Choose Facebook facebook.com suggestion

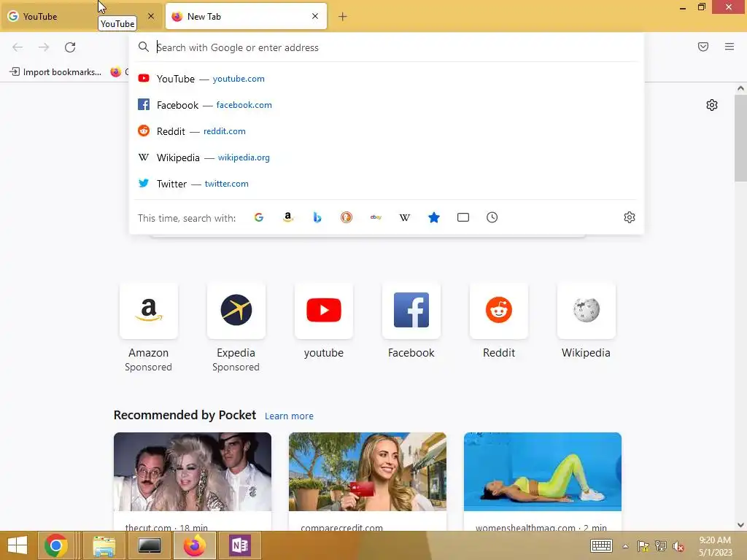386,105
